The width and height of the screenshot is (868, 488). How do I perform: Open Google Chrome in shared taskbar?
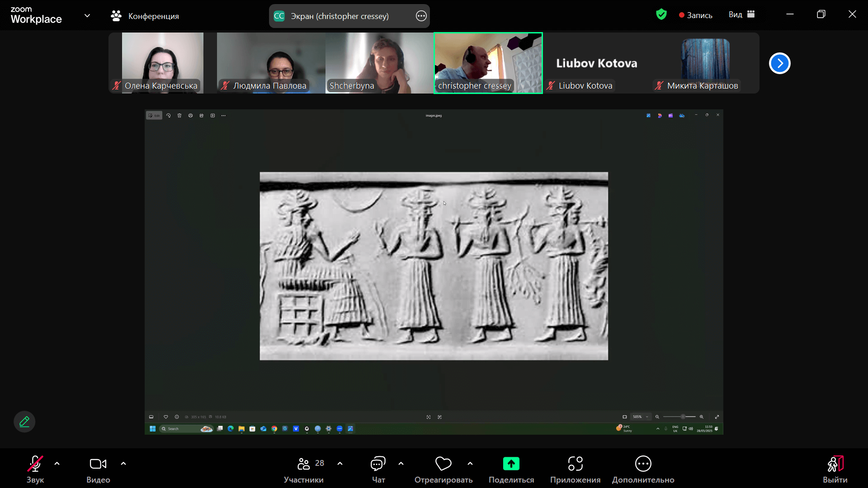[x=274, y=429]
